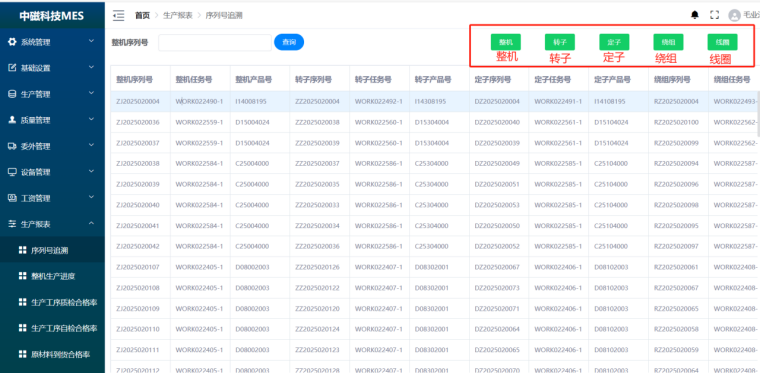760x373 pixels.
Task: Click the 中磁科技MES logo title
Action: pos(52,16)
